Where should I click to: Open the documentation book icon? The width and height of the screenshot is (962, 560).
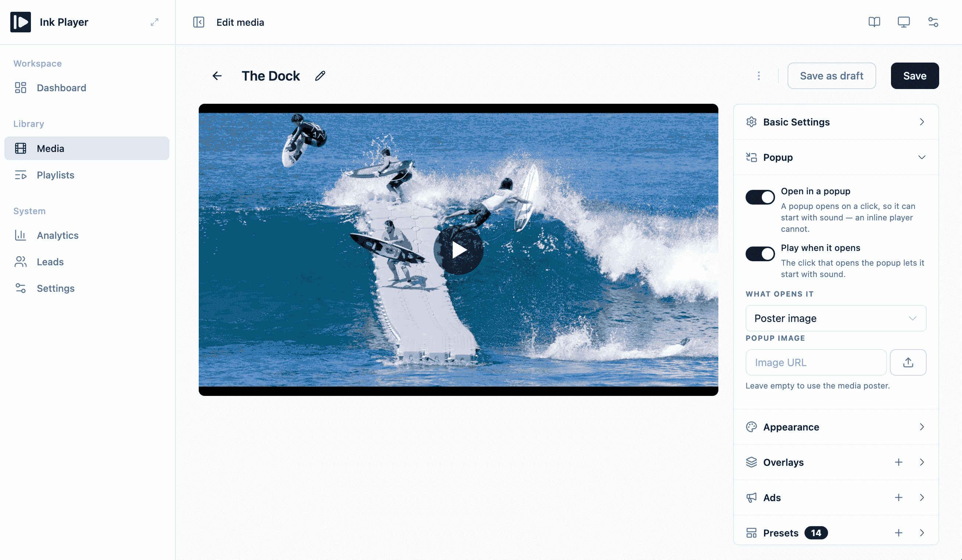tap(874, 22)
